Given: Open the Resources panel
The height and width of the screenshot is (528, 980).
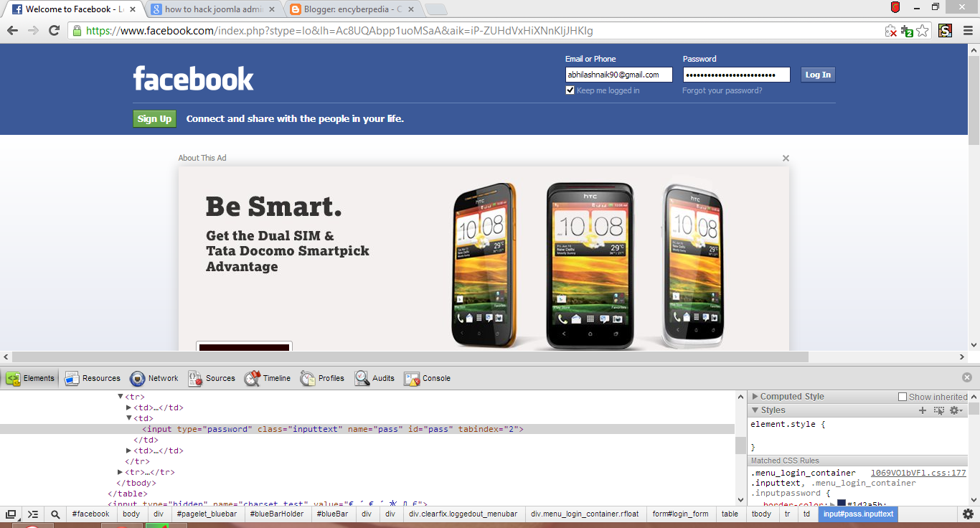Looking at the screenshot, I should [93, 378].
